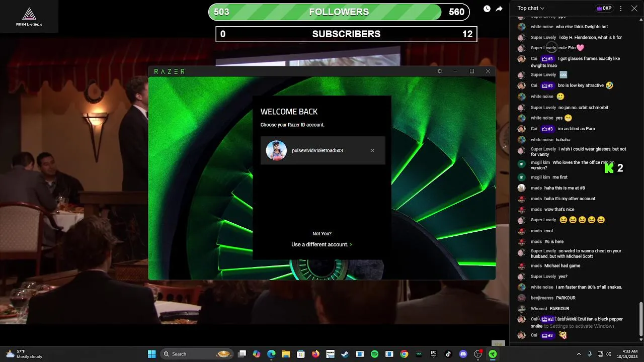
Task: Click benjimanss 'PARKOUR' message
Action: (566, 298)
